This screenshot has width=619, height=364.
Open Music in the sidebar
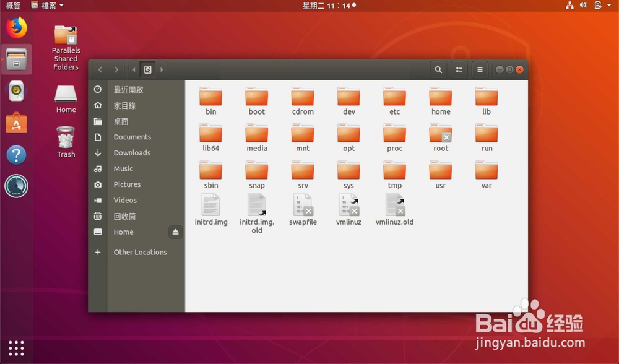pyautogui.click(x=137, y=168)
